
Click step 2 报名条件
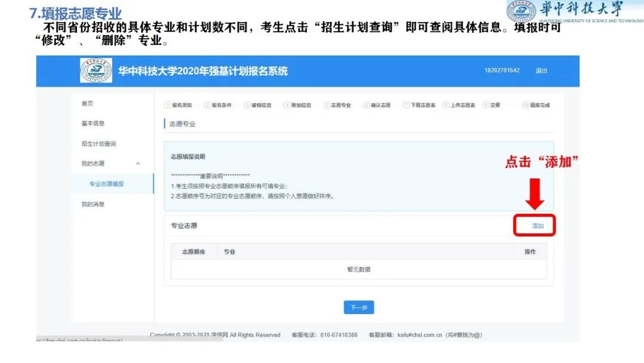point(218,105)
